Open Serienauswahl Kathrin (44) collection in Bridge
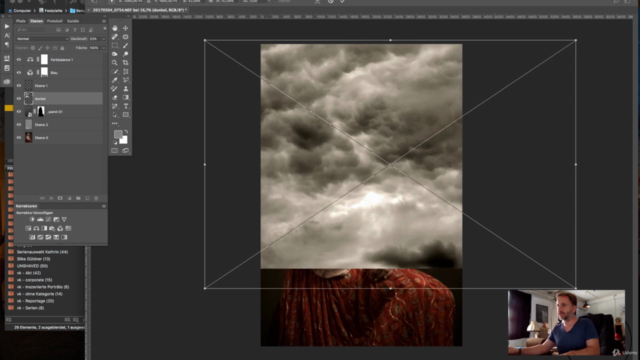The height and width of the screenshot is (360, 640). [x=42, y=252]
